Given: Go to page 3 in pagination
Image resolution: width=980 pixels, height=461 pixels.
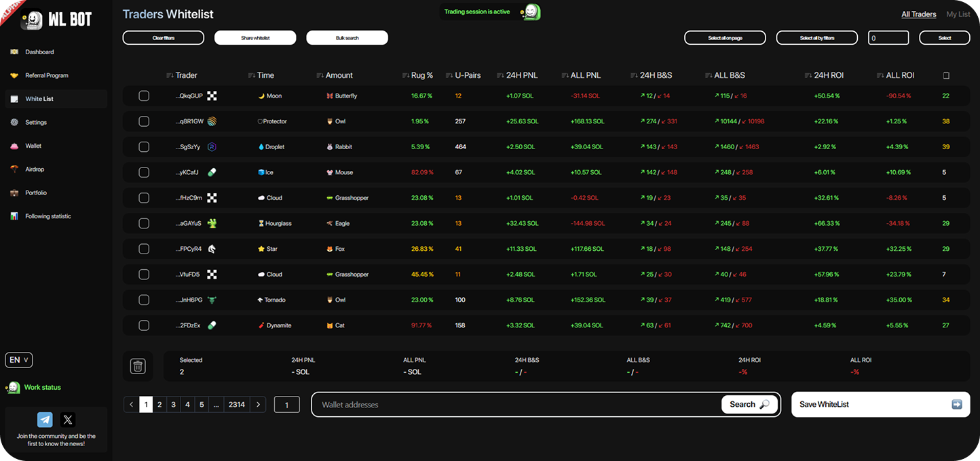Looking at the screenshot, I should pyautogui.click(x=174, y=405).
